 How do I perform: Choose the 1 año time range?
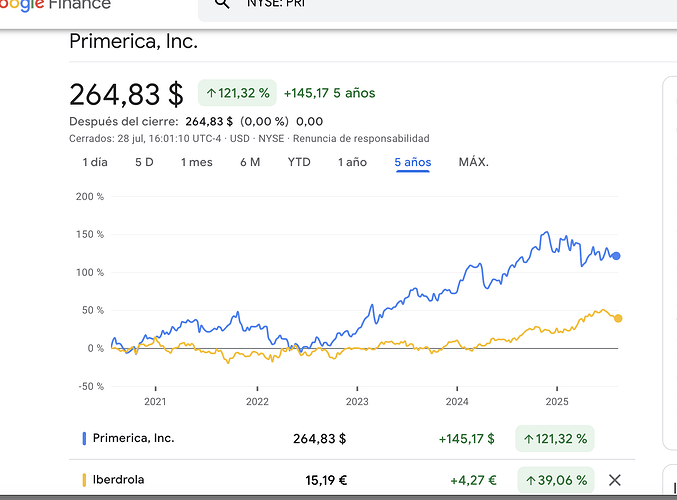click(x=352, y=162)
